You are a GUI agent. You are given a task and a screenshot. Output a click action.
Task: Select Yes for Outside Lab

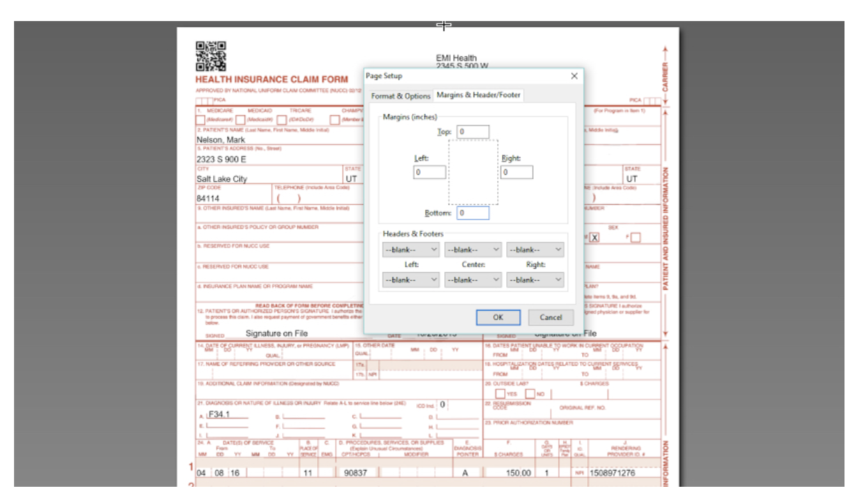(500, 394)
